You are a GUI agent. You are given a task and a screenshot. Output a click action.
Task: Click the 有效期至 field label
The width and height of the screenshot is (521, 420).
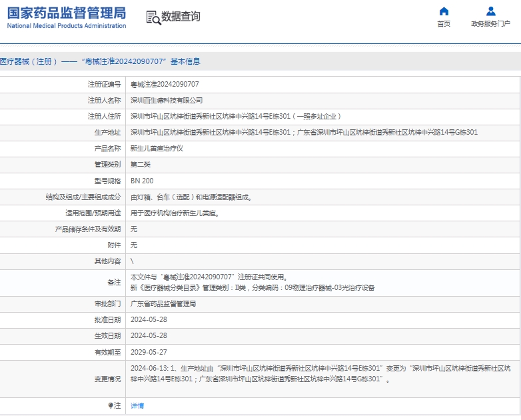click(x=108, y=352)
